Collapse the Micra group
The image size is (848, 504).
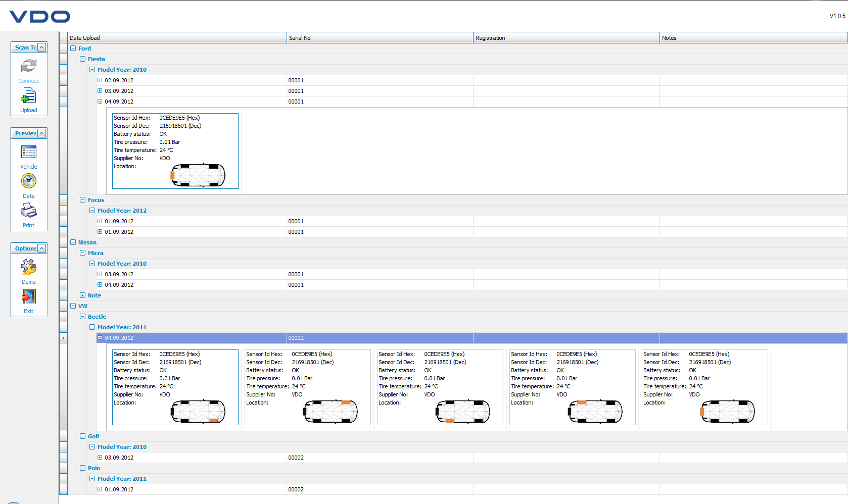coord(82,253)
